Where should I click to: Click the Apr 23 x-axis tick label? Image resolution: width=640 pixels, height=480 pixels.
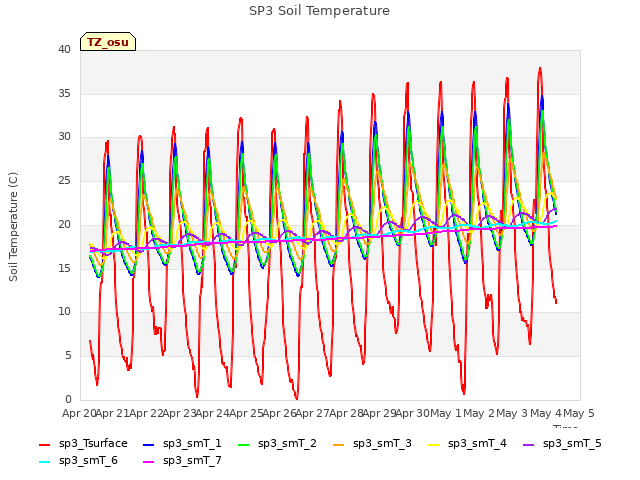[179, 413]
